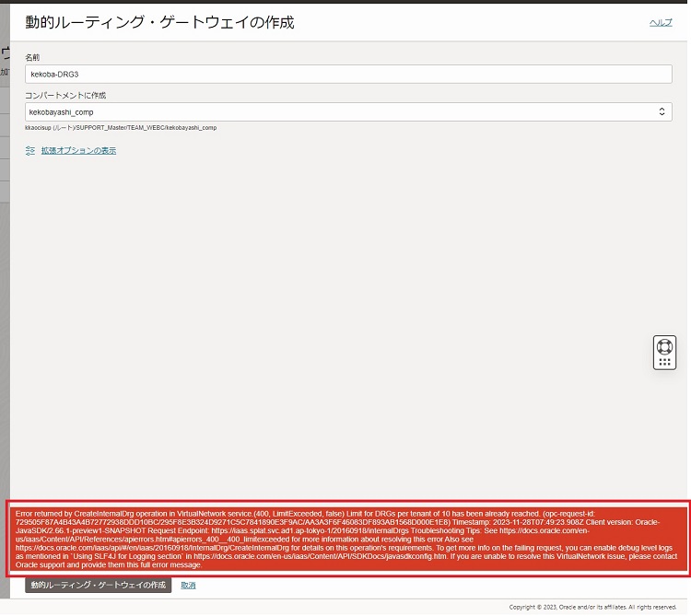Click the Oracle copyright footer text
Screen dimensions: 691x616
592,607
